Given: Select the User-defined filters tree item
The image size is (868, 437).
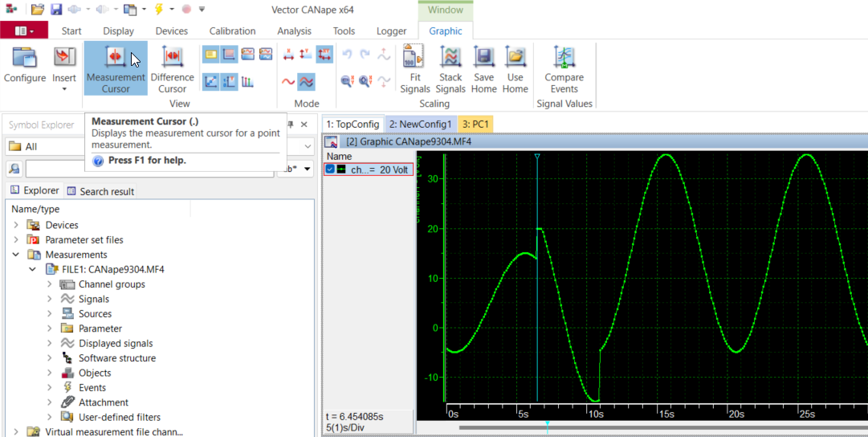Looking at the screenshot, I should [120, 417].
